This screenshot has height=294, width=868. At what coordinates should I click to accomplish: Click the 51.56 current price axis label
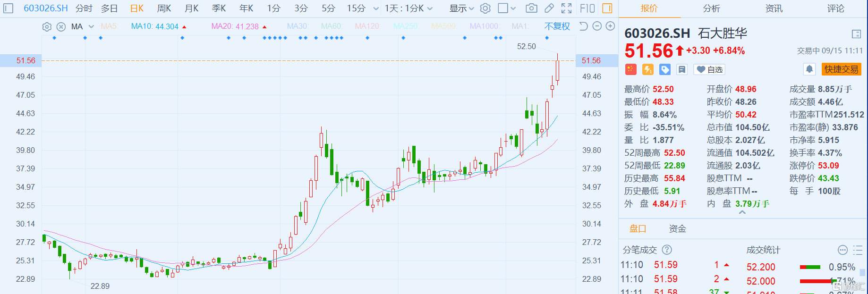click(26, 60)
